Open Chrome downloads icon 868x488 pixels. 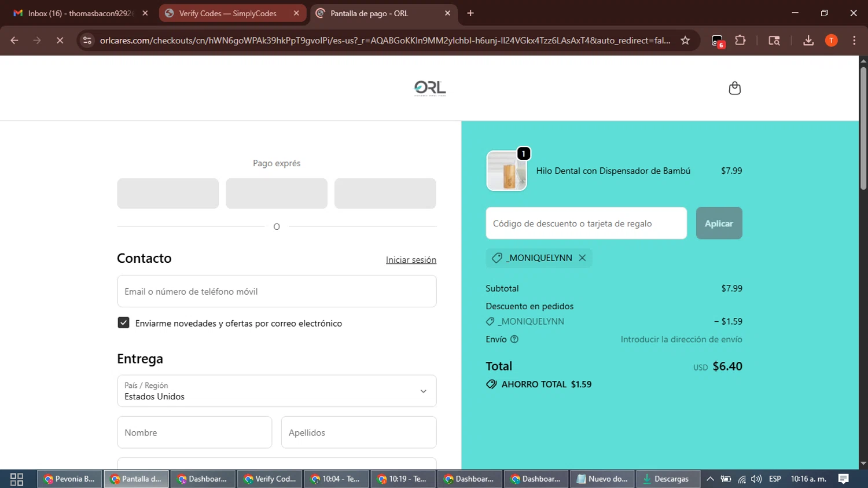[808, 41]
